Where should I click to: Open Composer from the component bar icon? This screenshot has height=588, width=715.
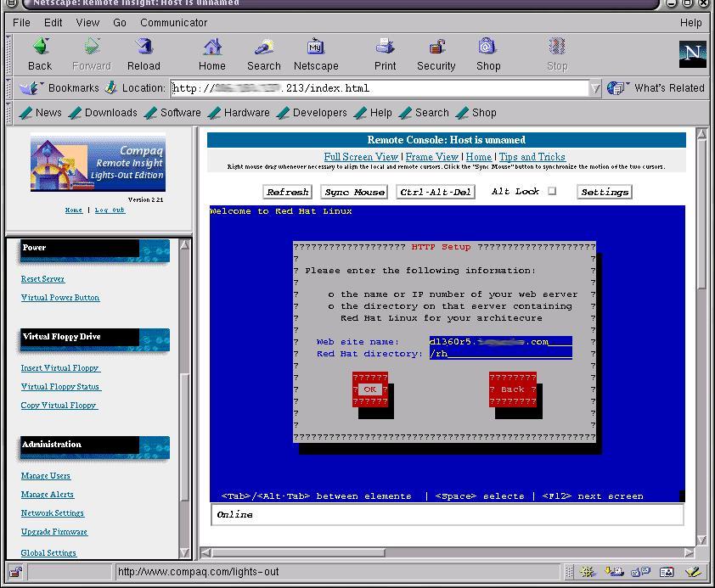pyautogui.click(x=693, y=571)
